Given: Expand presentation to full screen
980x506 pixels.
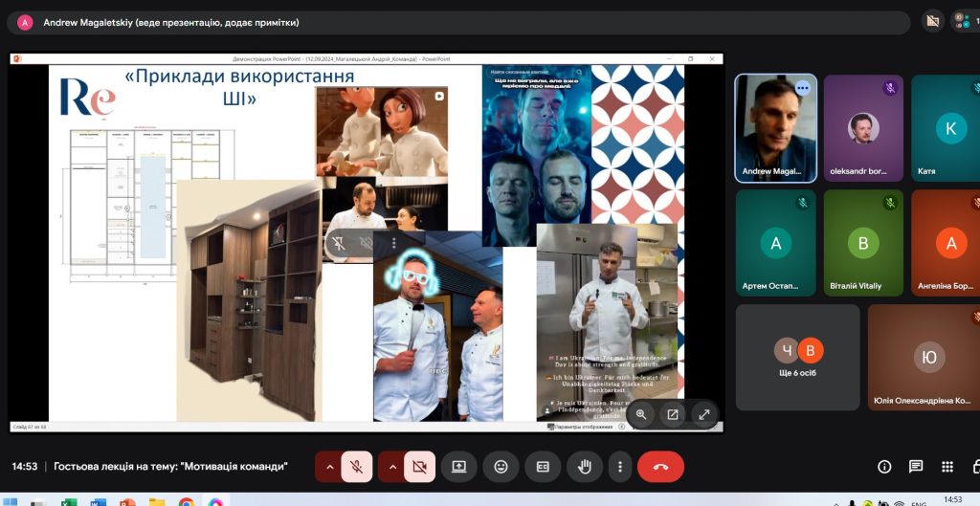Looking at the screenshot, I should point(704,414).
